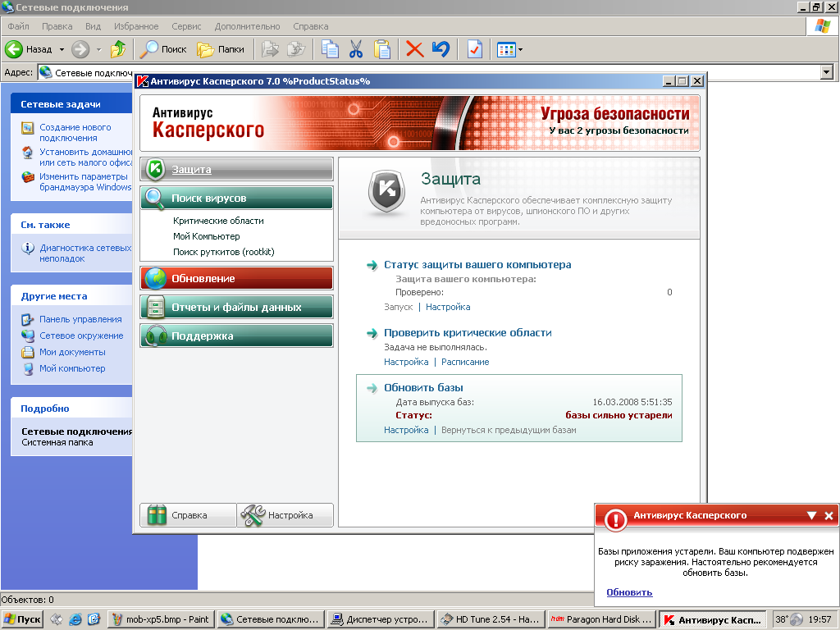Click the large Kaspersky shield icon
The width and height of the screenshot is (840, 630).
tap(387, 191)
